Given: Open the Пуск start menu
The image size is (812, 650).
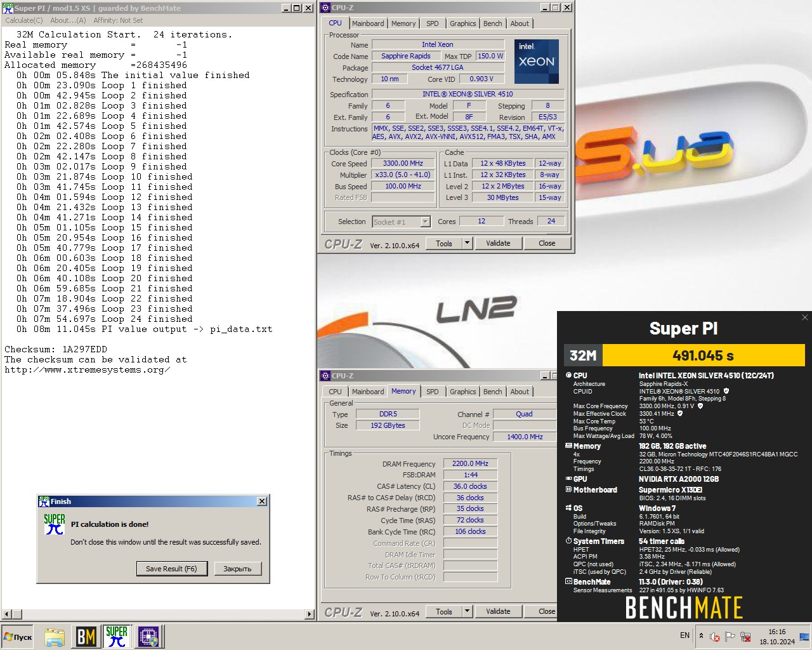Looking at the screenshot, I should click(18, 637).
